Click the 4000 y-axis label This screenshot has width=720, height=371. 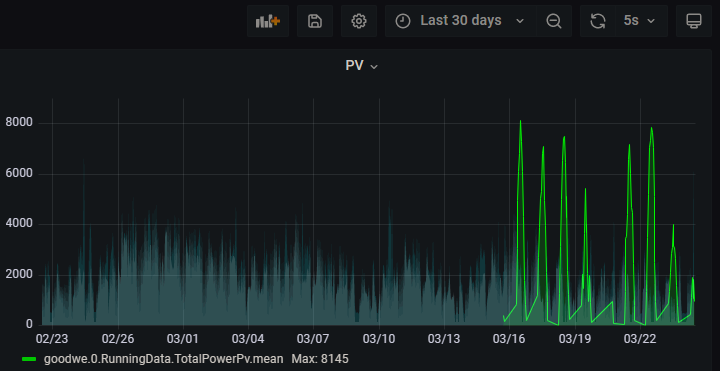coord(19,224)
